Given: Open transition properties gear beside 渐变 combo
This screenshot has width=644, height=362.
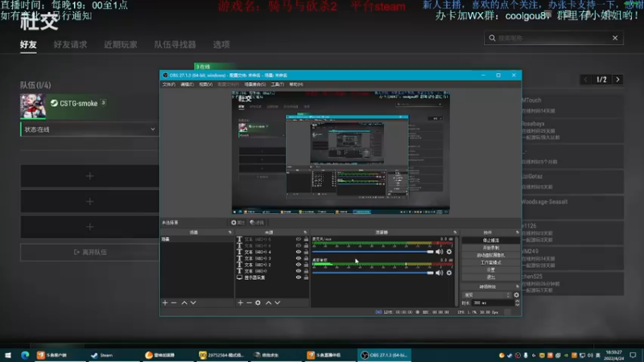Looking at the screenshot, I should [x=516, y=295].
